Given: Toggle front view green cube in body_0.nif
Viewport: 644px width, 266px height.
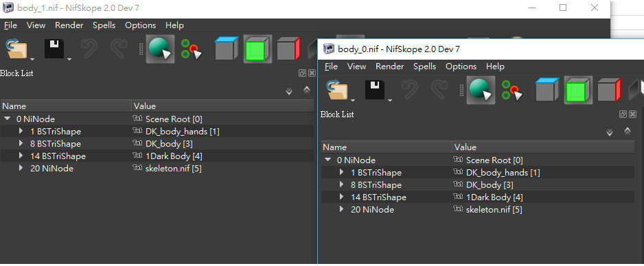Looking at the screenshot, I should 578,90.
